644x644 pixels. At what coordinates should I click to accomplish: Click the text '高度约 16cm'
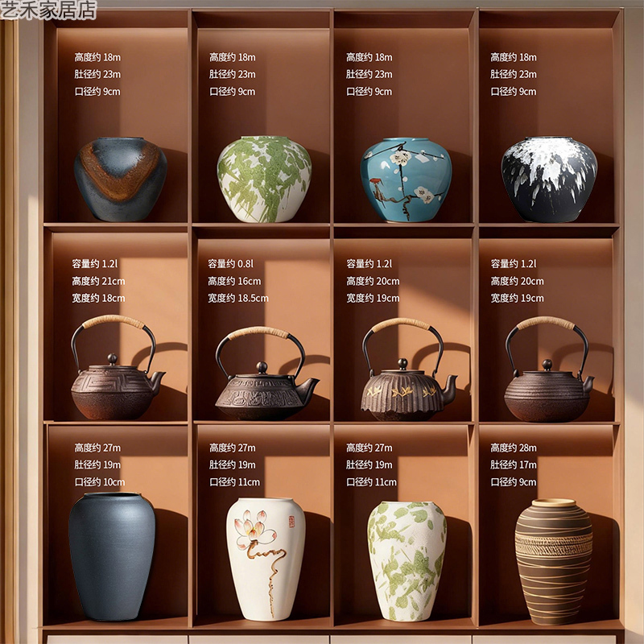click(234, 281)
